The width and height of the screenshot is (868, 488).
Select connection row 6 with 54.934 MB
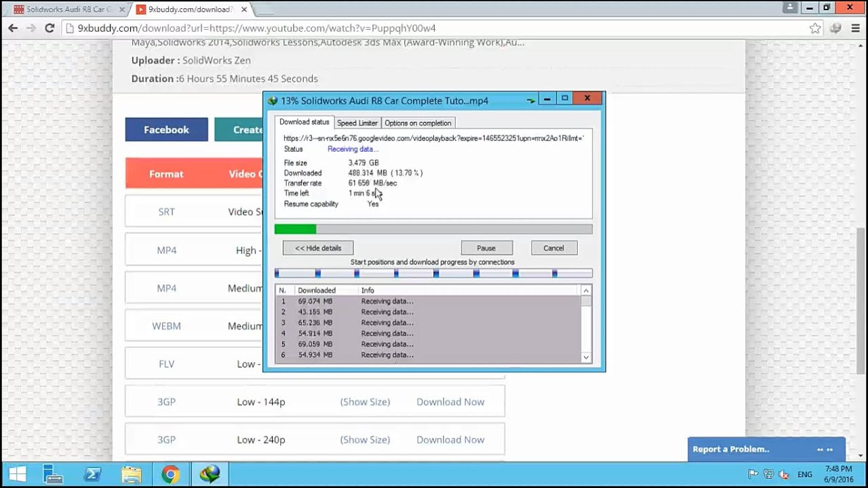click(429, 355)
